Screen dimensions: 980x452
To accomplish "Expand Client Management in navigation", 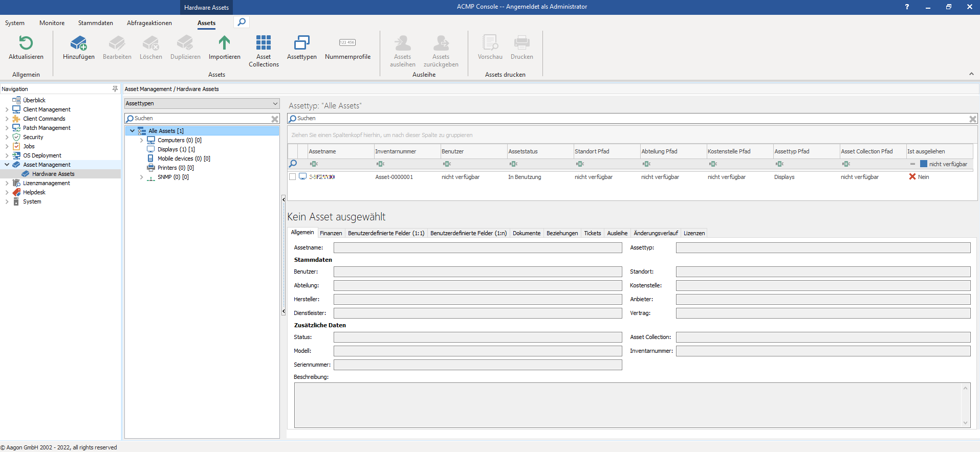I will pos(7,109).
